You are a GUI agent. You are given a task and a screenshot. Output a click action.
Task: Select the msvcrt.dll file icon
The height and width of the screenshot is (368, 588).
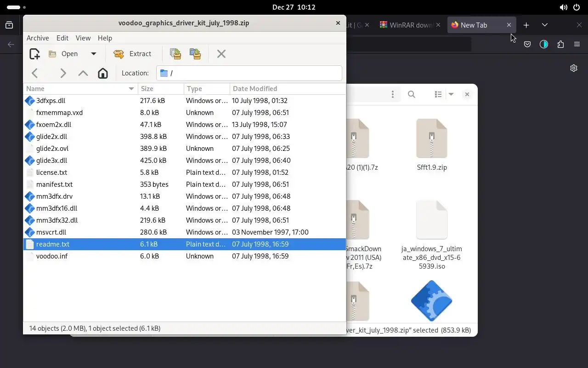[x=30, y=232]
